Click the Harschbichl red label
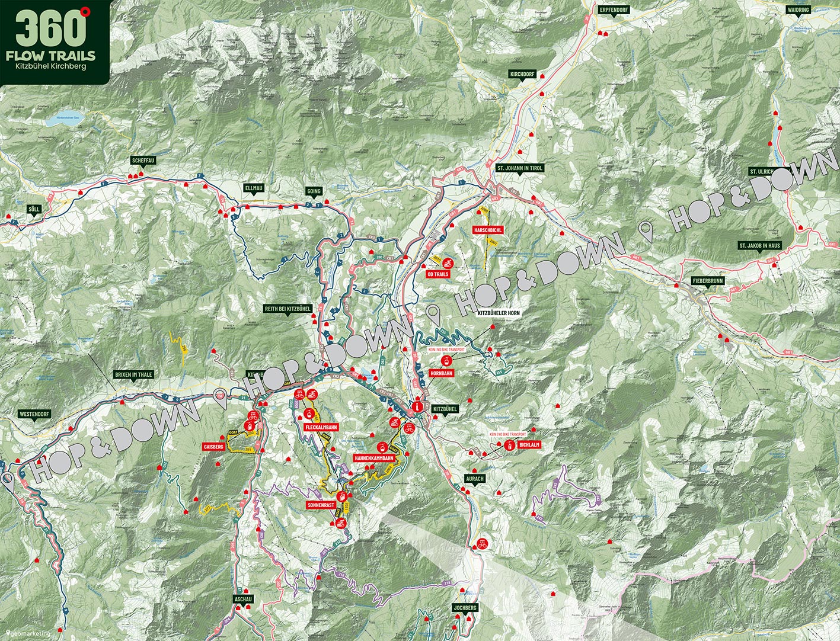 (x=487, y=229)
